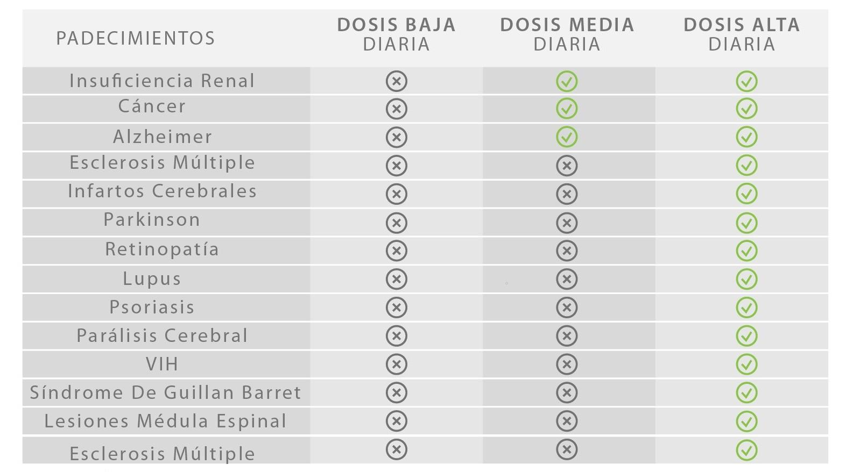Select the X mark for Parkinson under Dosis Media

(x=567, y=223)
